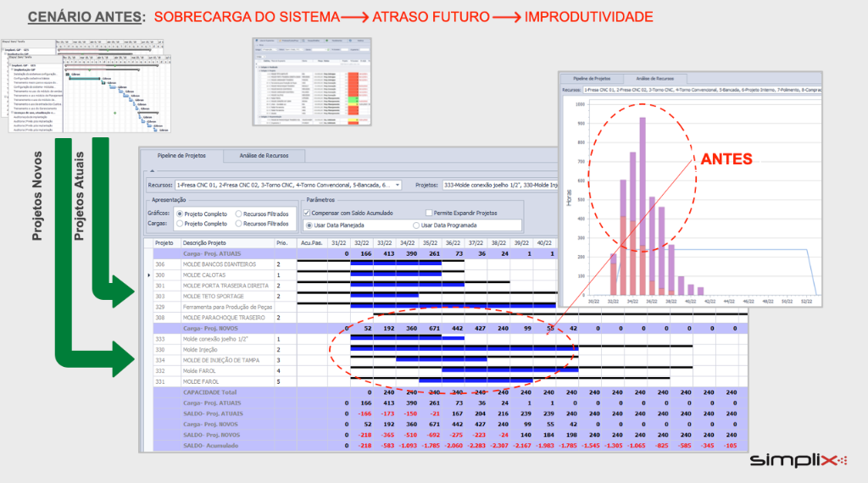The width and height of the screenshot is (868, 483).
Task: Select Análise de Recursos tab in chart window
Action: (x=655, y=79)
